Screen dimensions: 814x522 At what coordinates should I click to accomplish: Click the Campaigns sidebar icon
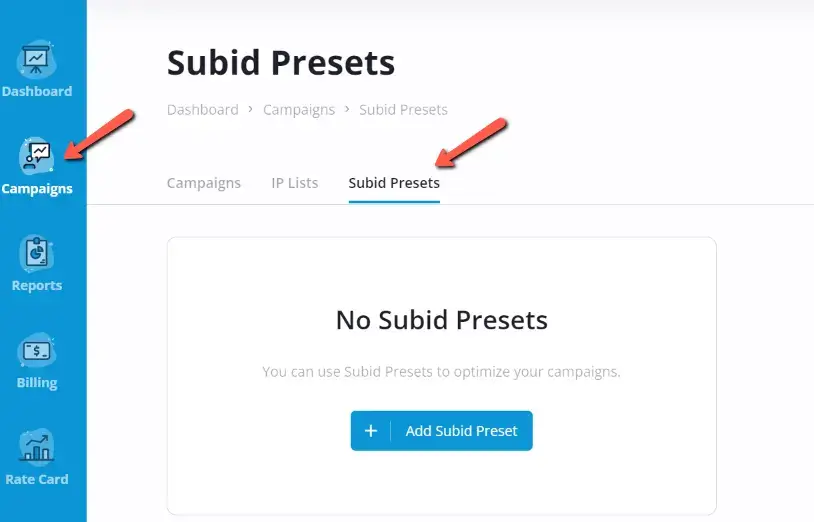[36, 156]
